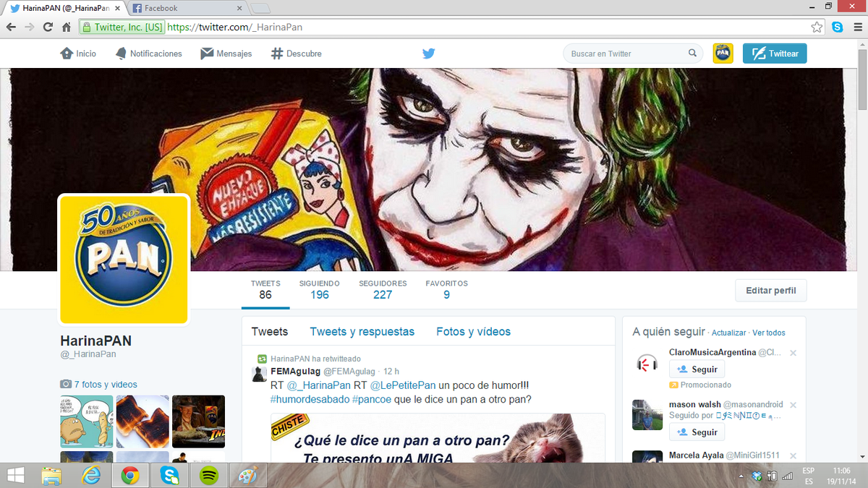The height and width of the screenshot is (488, 868).
Task: Open the 7 fotos y vídeos link
Action: 99,385
